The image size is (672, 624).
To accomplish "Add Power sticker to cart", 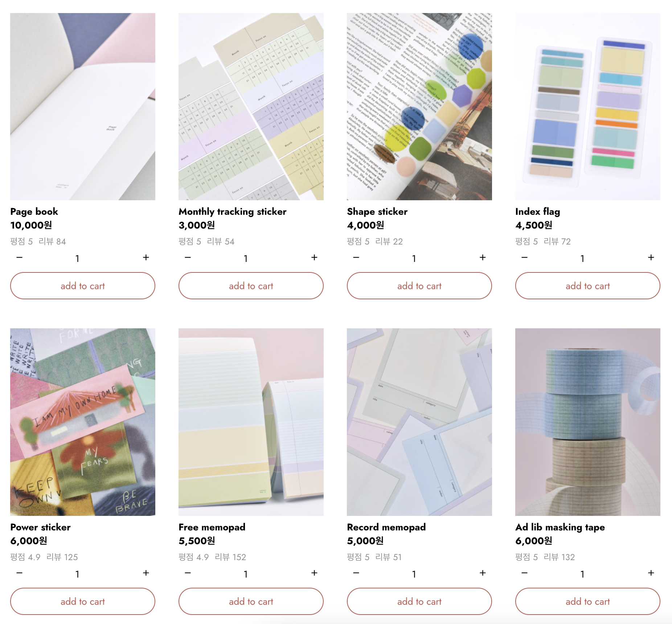I will [x=83, y=602].
